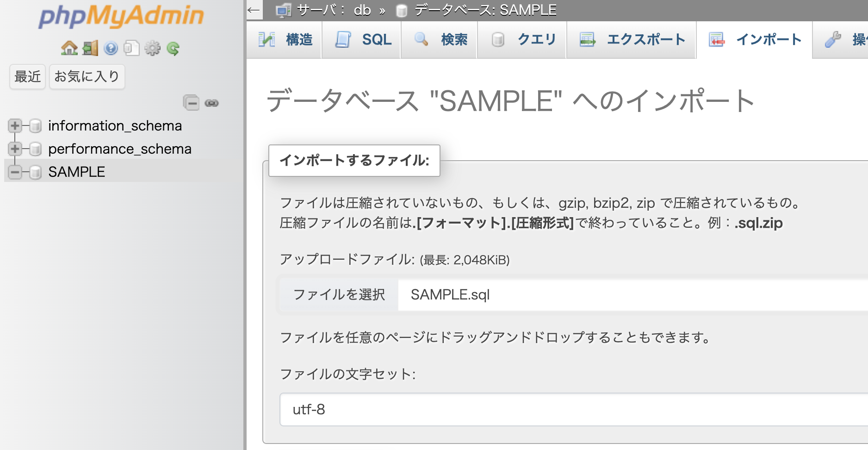
Task: Click the back arrow in breadcrumb bar
Action: [x=254, y=10]
